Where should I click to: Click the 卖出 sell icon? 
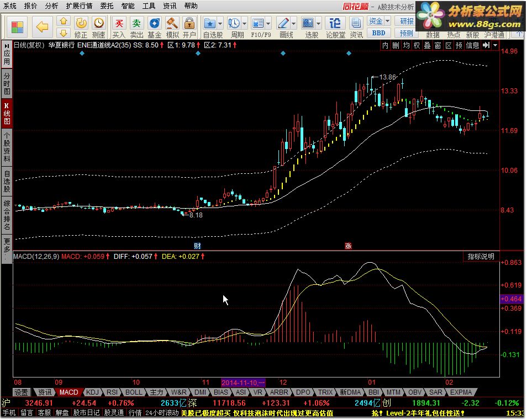136,28
